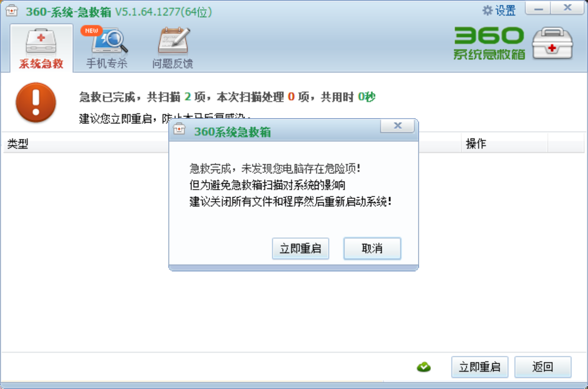588x389 pixels.
Task: Click the green cloud checkmark status icon
Action: pos(424,367)
